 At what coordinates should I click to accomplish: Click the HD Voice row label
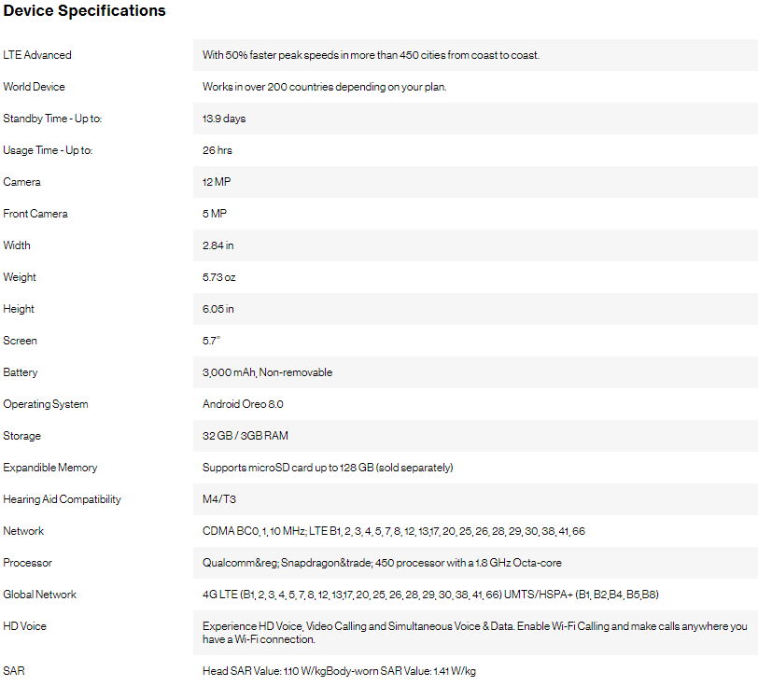coord(24,626)
